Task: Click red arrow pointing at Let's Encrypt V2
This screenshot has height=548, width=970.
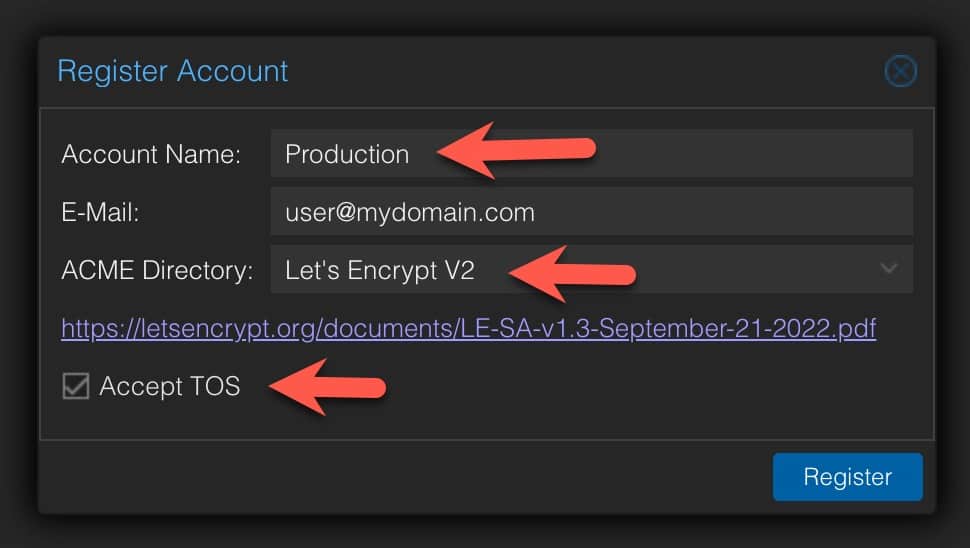Action: [x=572, y=273]
